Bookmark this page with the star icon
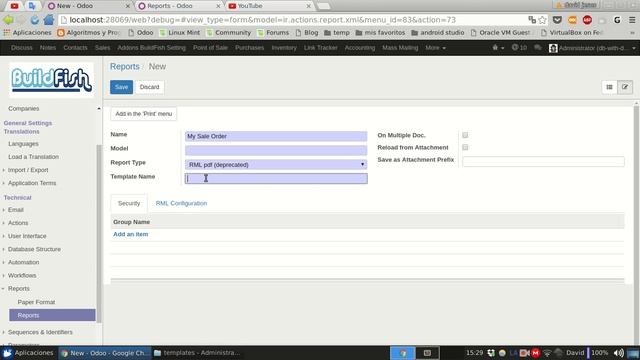Viewport: 640px width, 360px height. point(542,20)
